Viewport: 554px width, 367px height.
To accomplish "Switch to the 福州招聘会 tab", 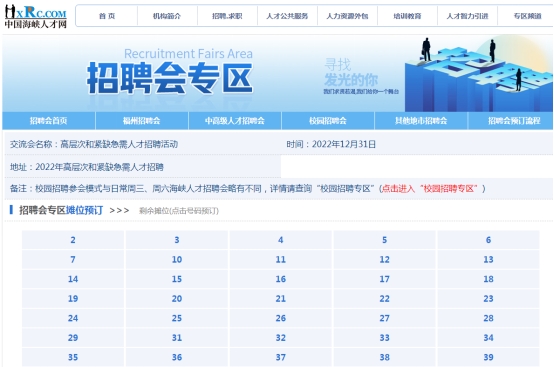I will pos(142,121).
